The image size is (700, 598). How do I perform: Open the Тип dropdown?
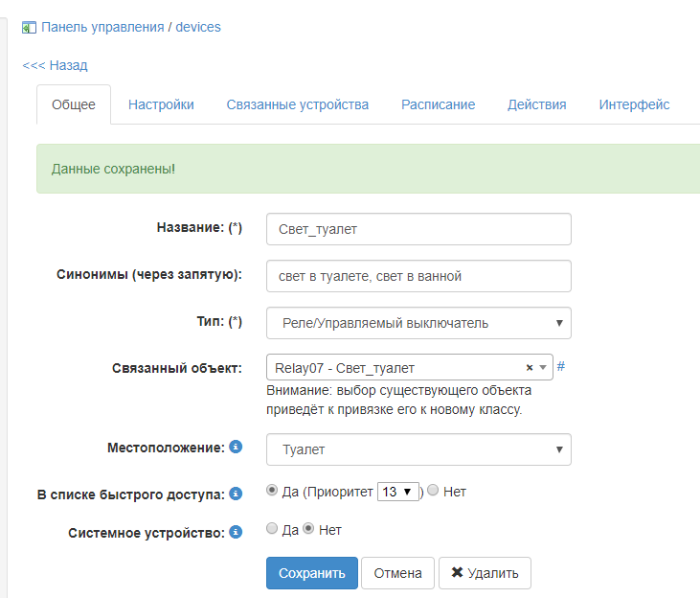(x=418, y=323)
